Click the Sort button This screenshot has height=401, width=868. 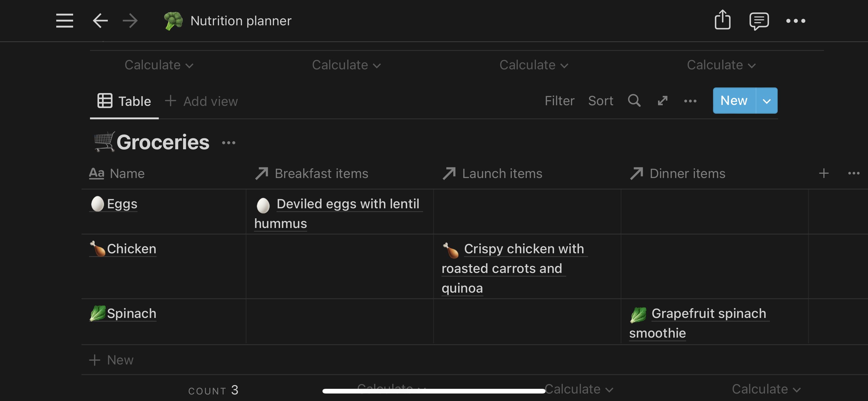tap(601, 101)
